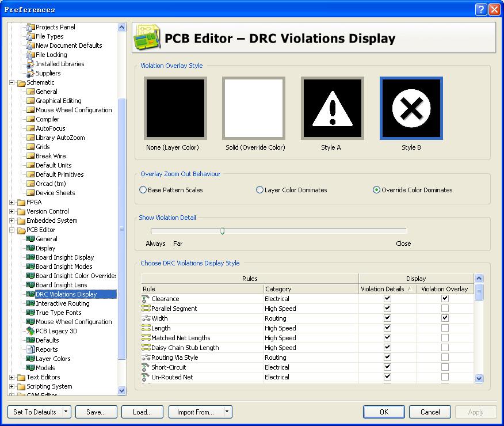Viewport: 504px width, 426px height.
Task: Enable Violation Overlay for Short-Circuit
Action: [x=445, y=367]
